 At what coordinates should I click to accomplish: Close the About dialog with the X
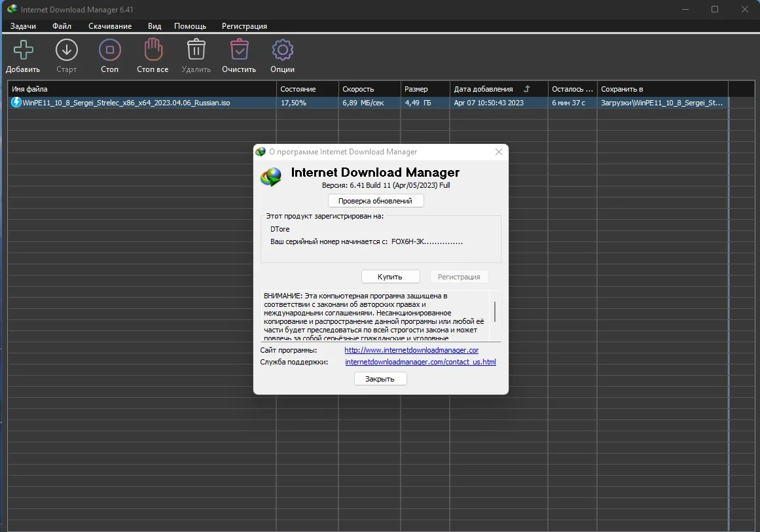(499, 152)
